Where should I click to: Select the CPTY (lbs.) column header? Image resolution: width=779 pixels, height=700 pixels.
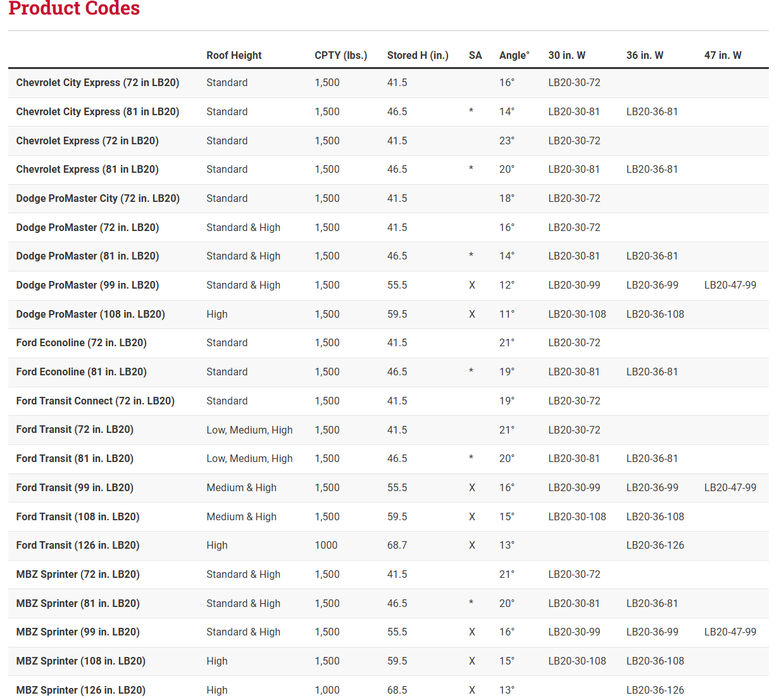(x=340, y=56)
